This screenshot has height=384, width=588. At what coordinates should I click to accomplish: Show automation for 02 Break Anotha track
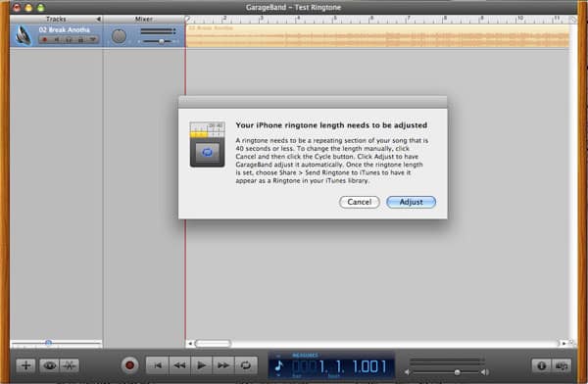coord(93,39)
